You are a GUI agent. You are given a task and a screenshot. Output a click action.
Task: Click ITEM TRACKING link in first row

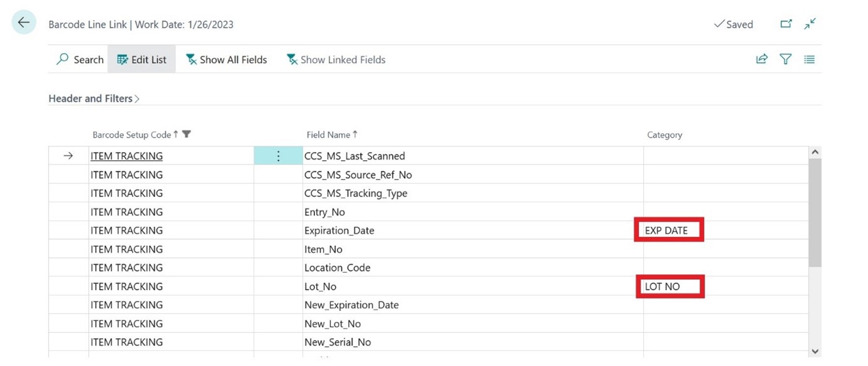pyautogui.click(x=127, y=156)
